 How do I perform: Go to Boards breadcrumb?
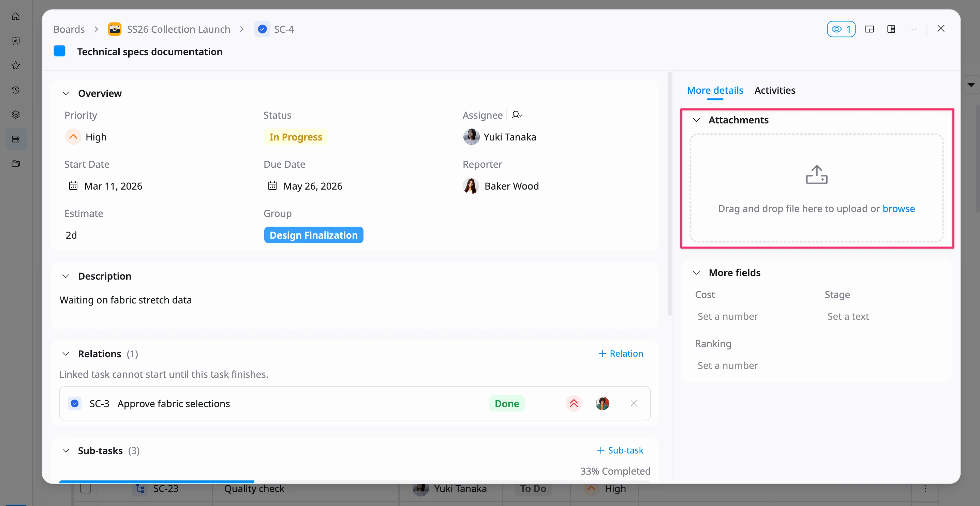69,29
